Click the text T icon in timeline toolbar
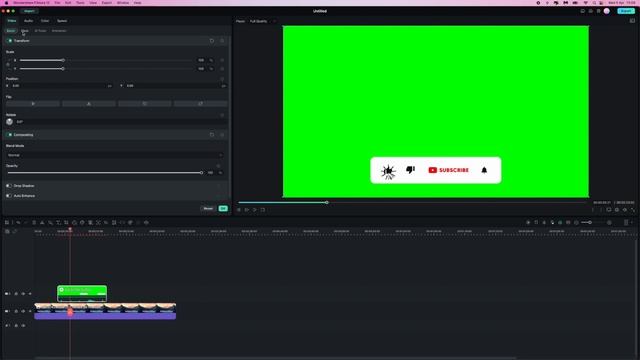This screenshot has width=640, height=360. click(x=58, y=222)
